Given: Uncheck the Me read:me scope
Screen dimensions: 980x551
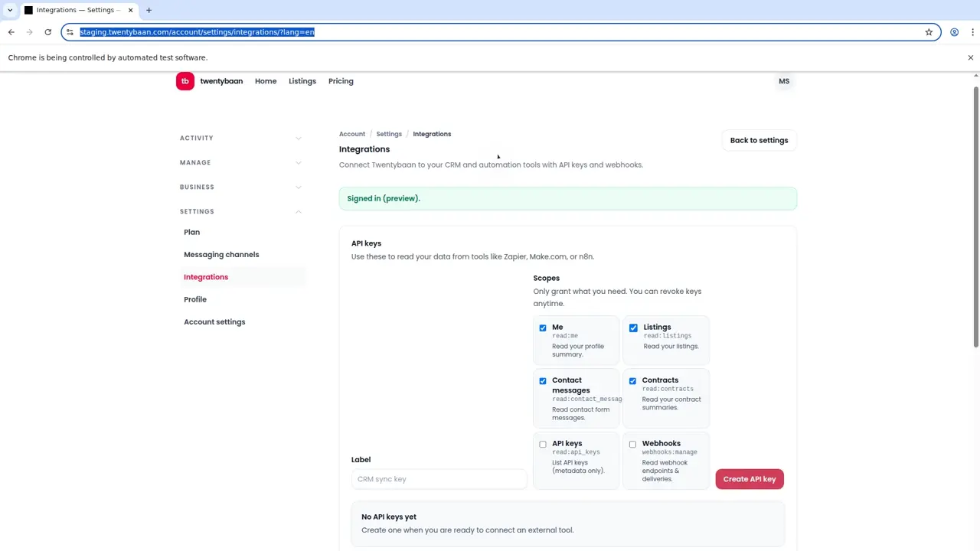Looking at the screenshot, I should click(543, 328).
